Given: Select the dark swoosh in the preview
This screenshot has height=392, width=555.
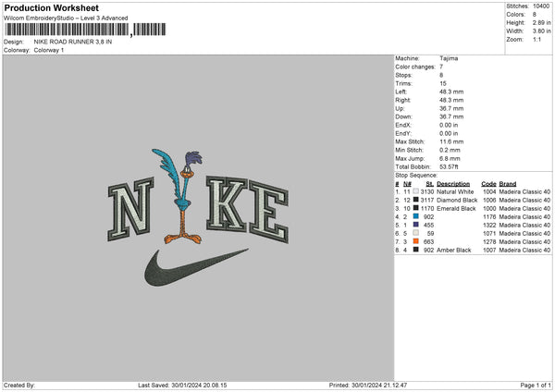Looking at the screenshot, I should coord(196,268).
